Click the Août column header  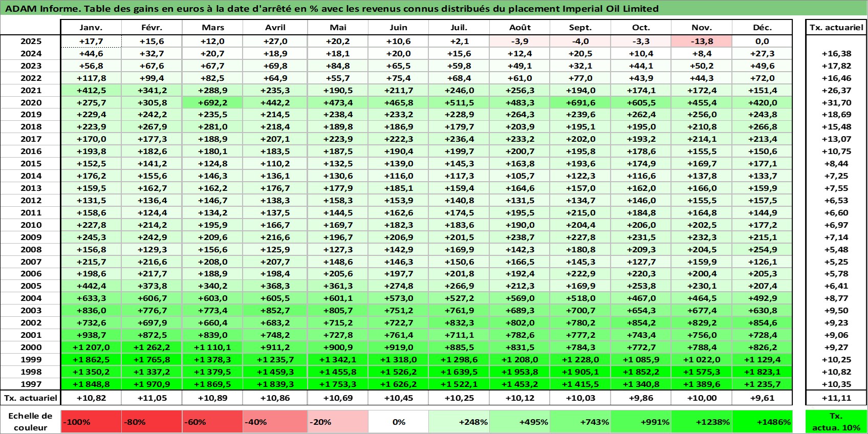(x=520, y=28)
